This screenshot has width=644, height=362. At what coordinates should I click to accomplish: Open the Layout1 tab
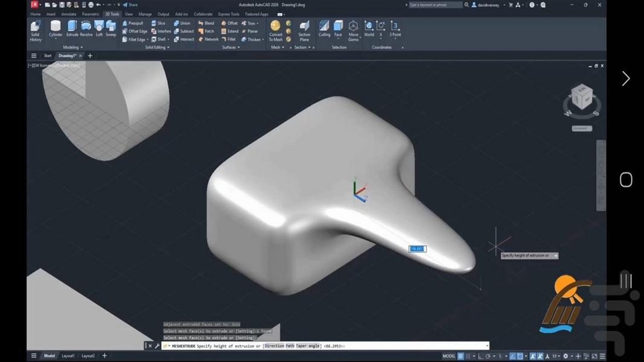(x=68, y=356)
